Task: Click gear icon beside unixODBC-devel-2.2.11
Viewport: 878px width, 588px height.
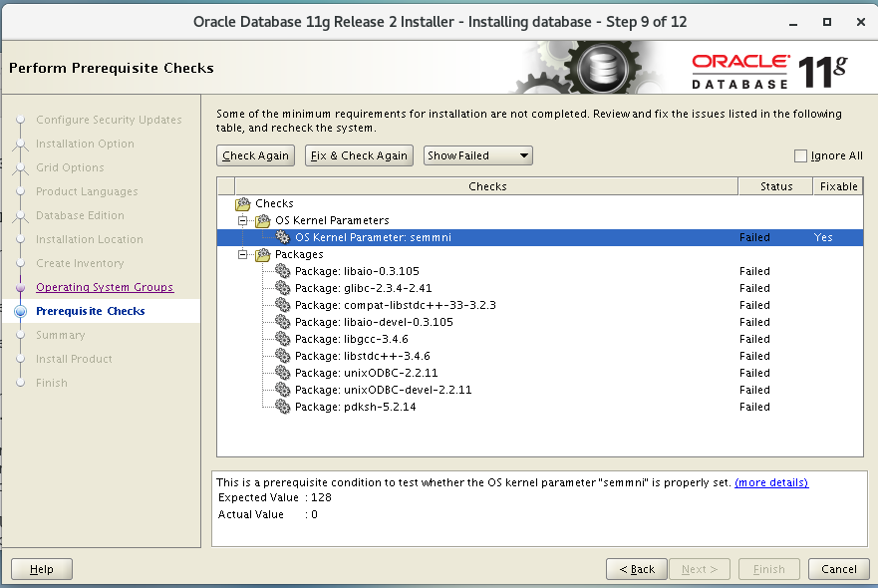Action: tap(283, 390)
